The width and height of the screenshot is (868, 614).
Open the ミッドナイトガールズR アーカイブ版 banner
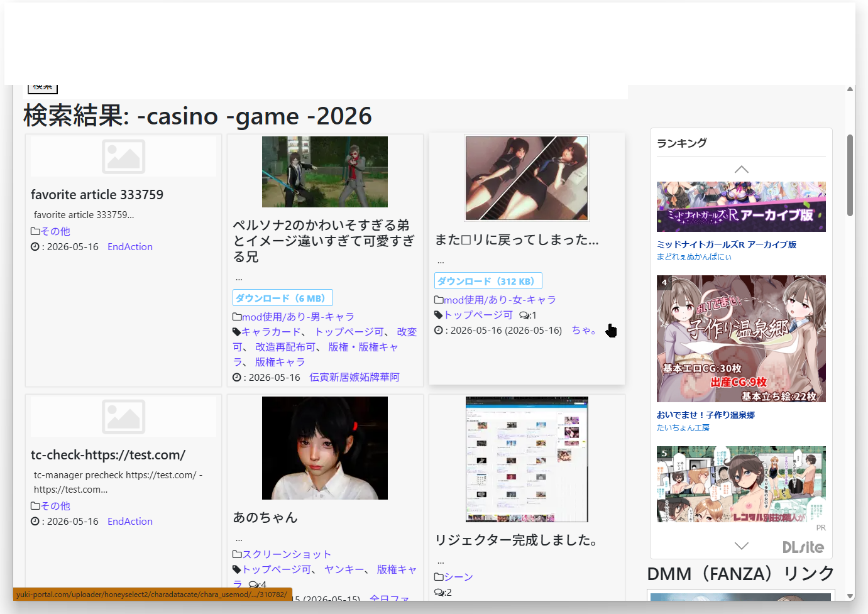click(741, 207)
